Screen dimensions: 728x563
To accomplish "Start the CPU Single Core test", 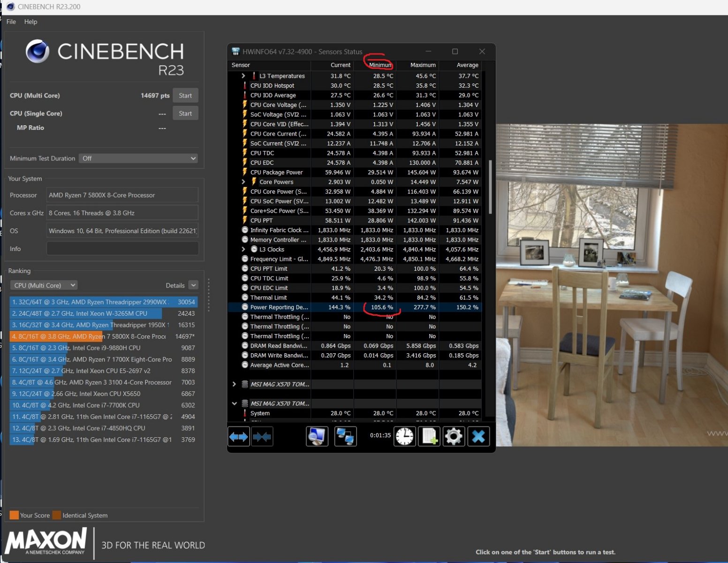I will tap(185, 114).
